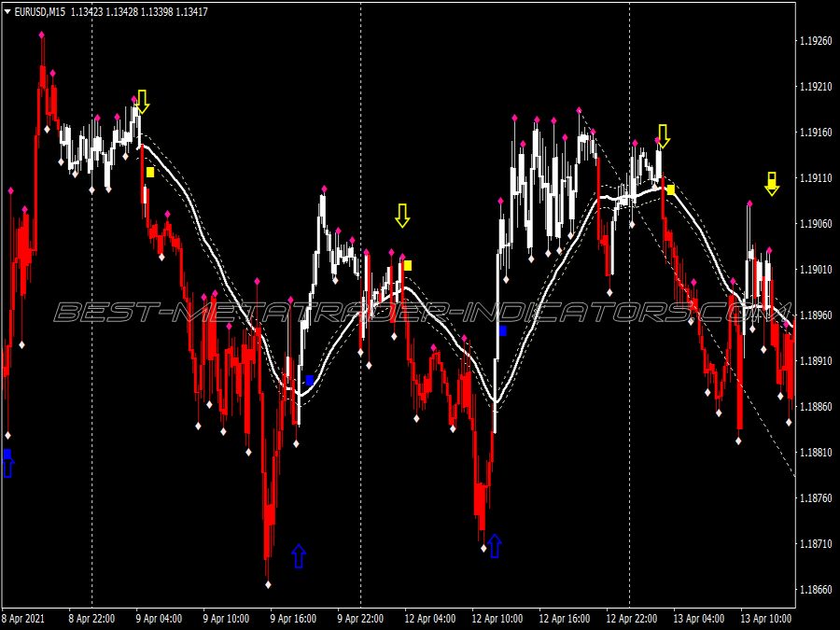Viewport: 840px width, 630px height.
Task: Select the open price value 1.13423
Action: click(87, 12)
